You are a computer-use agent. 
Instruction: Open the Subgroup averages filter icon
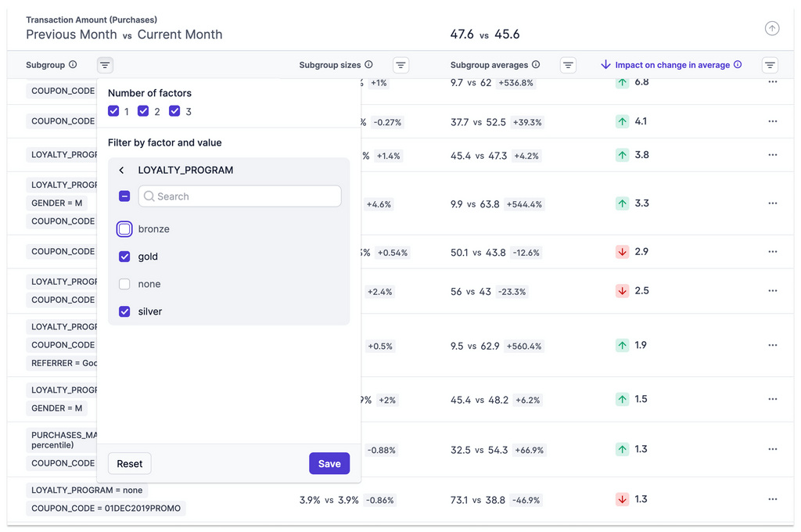(569, 66)
